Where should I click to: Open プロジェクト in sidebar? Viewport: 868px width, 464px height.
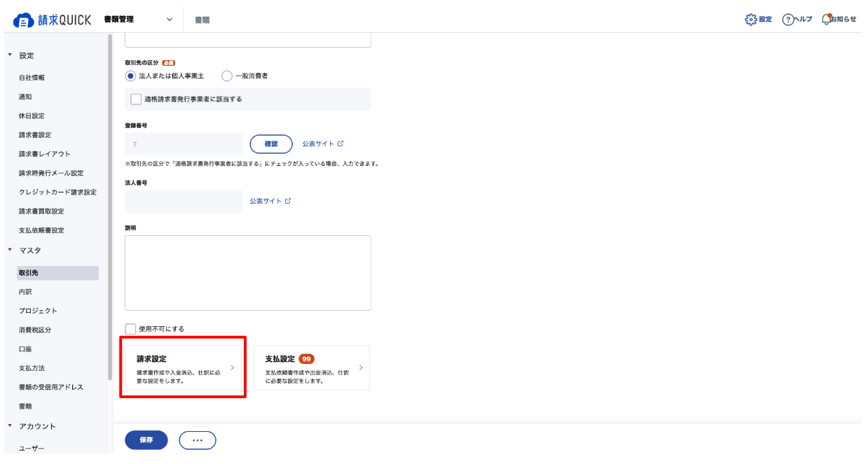coord(38,311)
